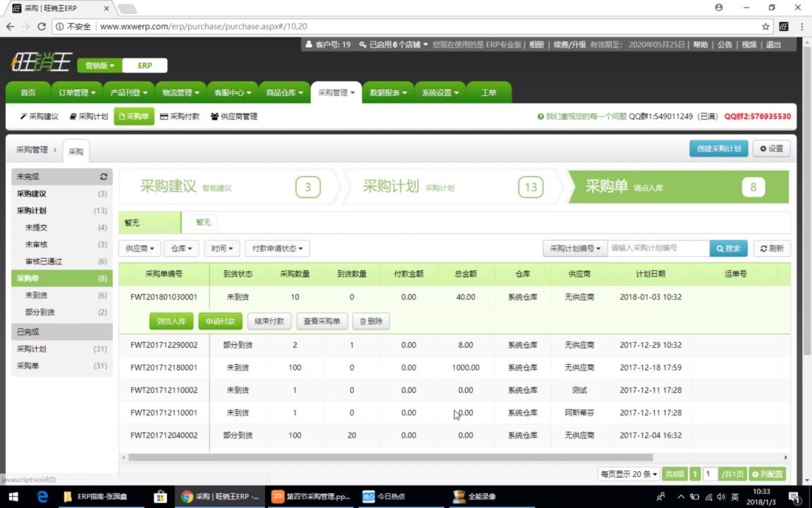
Task: Expand the 仓库 filter dropdown
Action: pos(181,248)
